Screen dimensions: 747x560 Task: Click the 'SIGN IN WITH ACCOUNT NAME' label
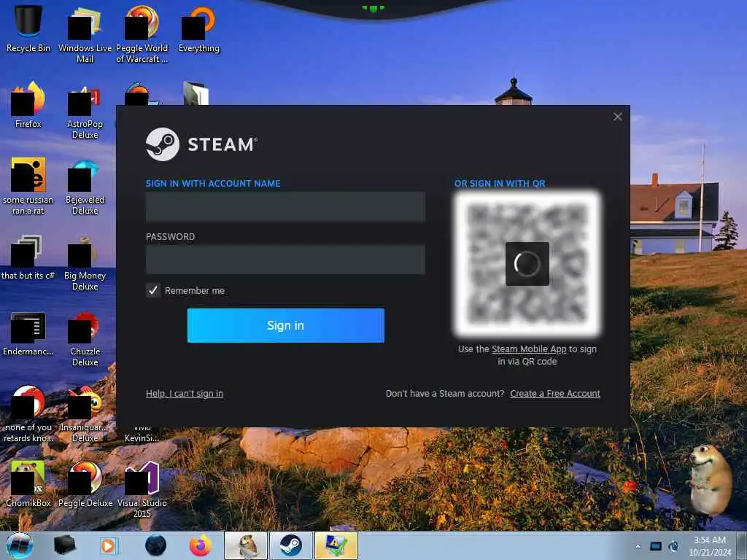point(213,183)
